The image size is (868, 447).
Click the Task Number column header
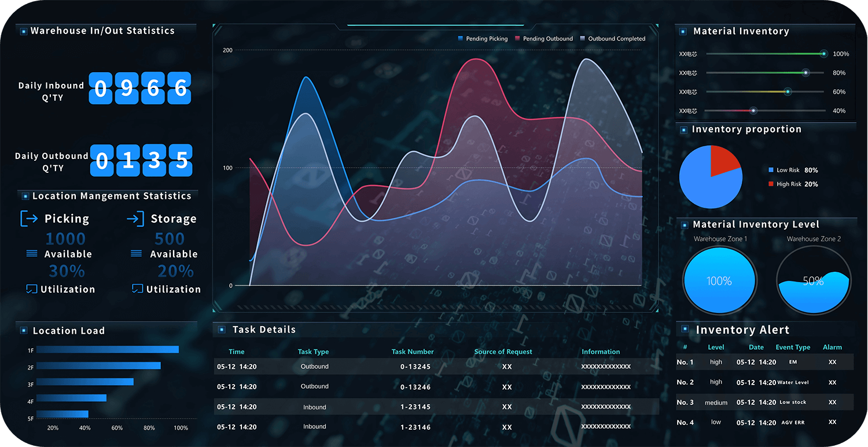(x=412, y=352)
